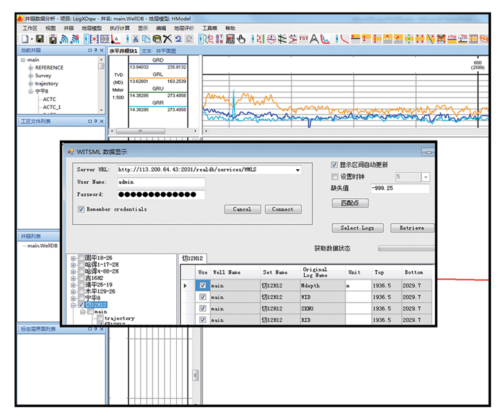Pin the 当前井眼 panel
The width and height of the screenshot is (504, 420).
[x=95, y=50]
